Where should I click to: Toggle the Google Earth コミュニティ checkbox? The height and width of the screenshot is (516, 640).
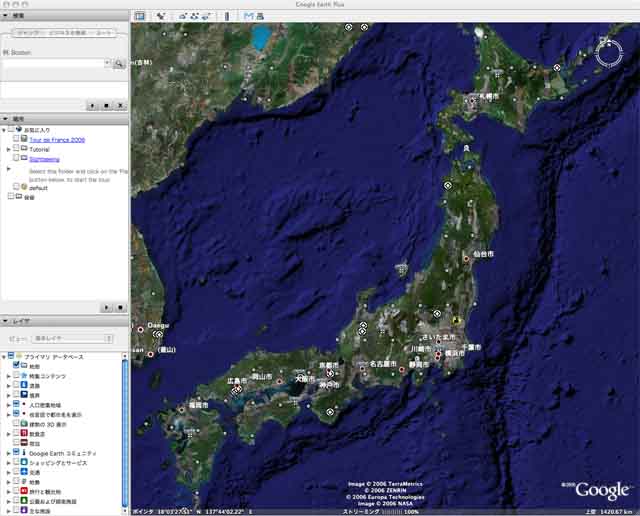(16, 452)
